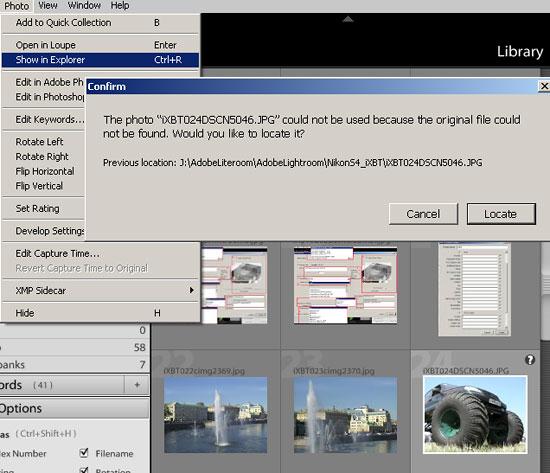Click the missing-file question mark badge
Image resolution: width=550 pixels, height=473 pixels.
tap(530, 360)
